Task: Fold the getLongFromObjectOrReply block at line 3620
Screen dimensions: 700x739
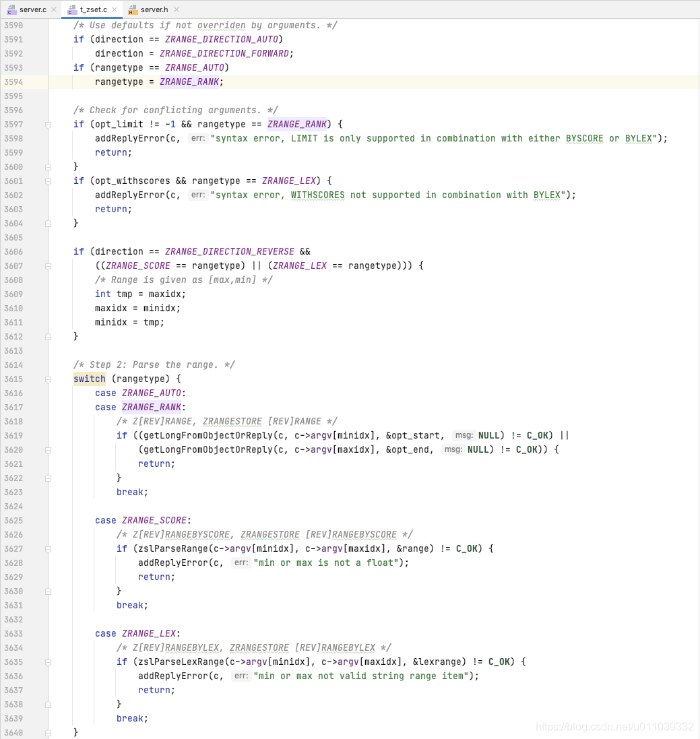Action: [48, 450]
